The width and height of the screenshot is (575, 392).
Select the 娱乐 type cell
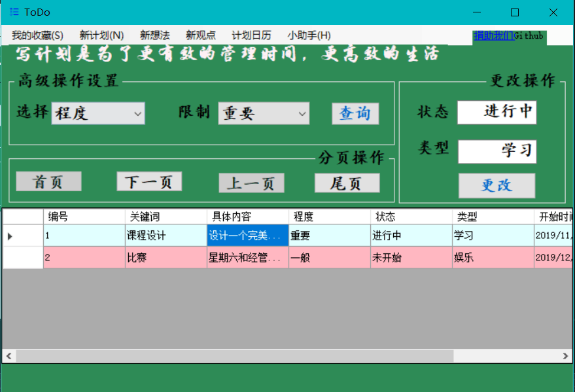(493, 257)
